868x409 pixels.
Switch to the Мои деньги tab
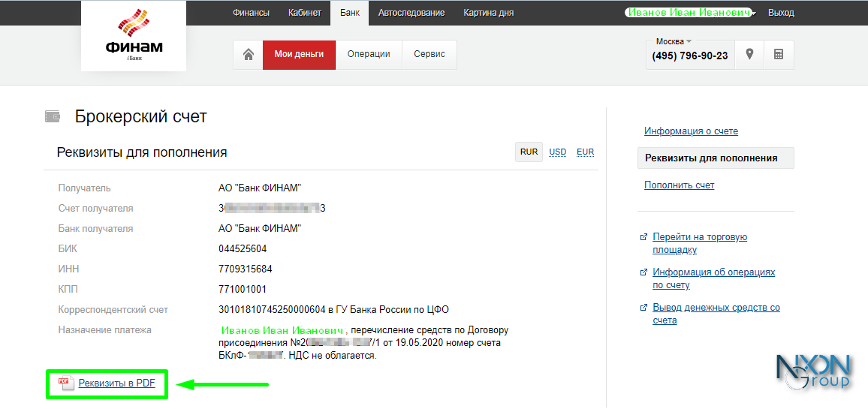click(x=299, y=54)
